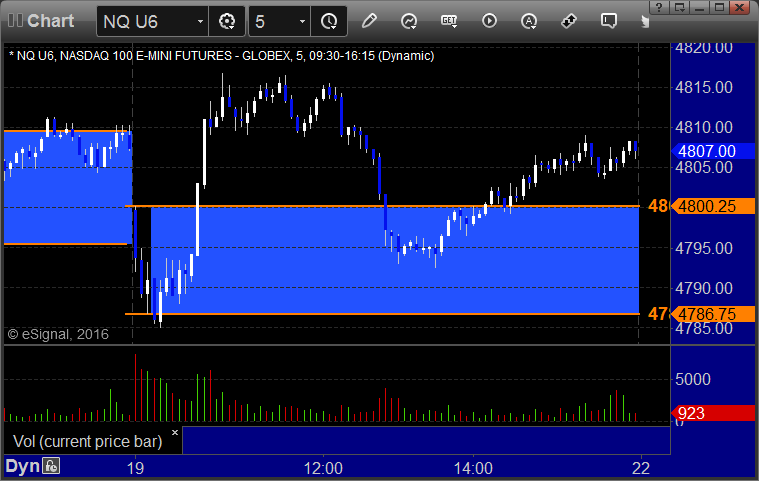Click the NQ U6 chart title text
759x481 pixels.
point(221,56)
